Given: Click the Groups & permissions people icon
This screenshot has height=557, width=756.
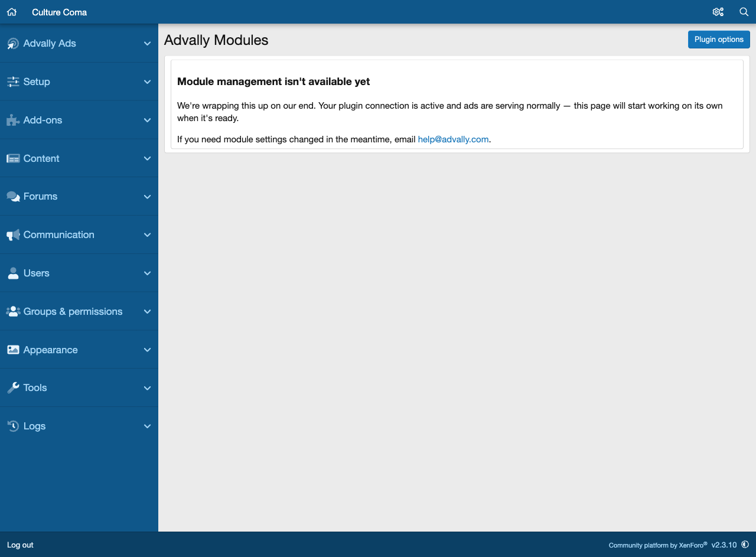Looking at the screenshot, I should pos(13,311).
